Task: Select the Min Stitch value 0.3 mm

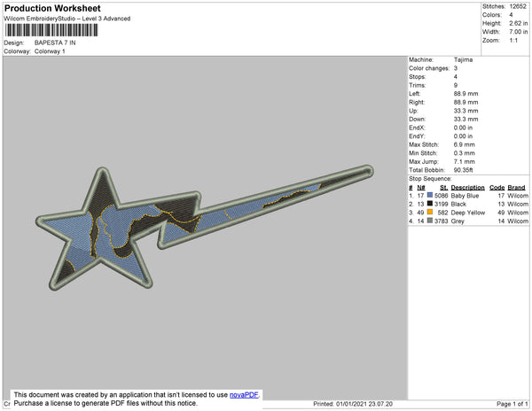Action: [464, 153]
